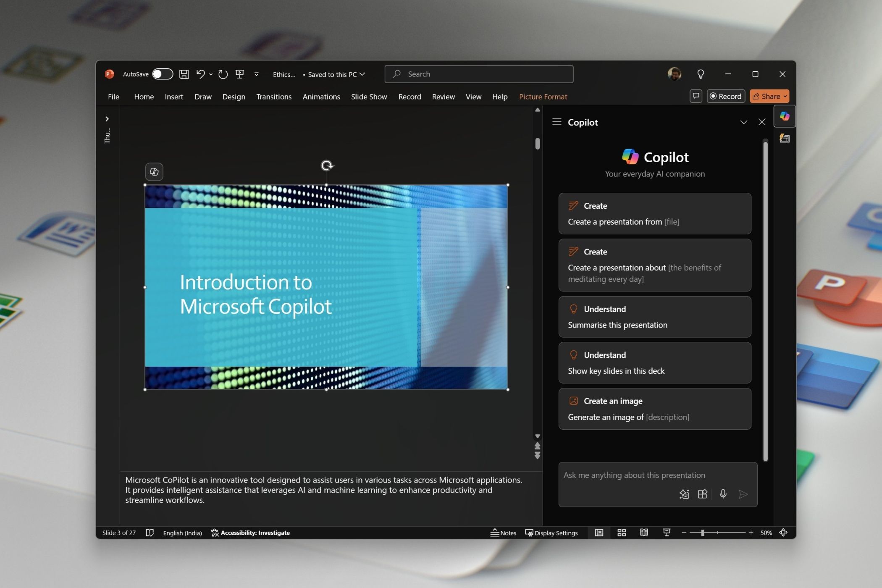The height and width of the screenshot is (588, 882).
Task: Click the zoom slider in status bar
Action: (703, 533)
